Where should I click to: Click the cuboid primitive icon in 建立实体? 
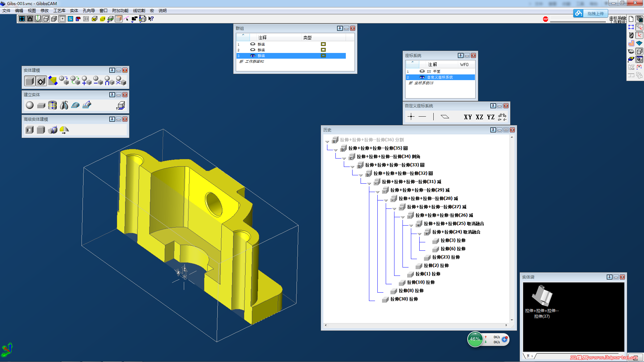(x=41, y=105)
